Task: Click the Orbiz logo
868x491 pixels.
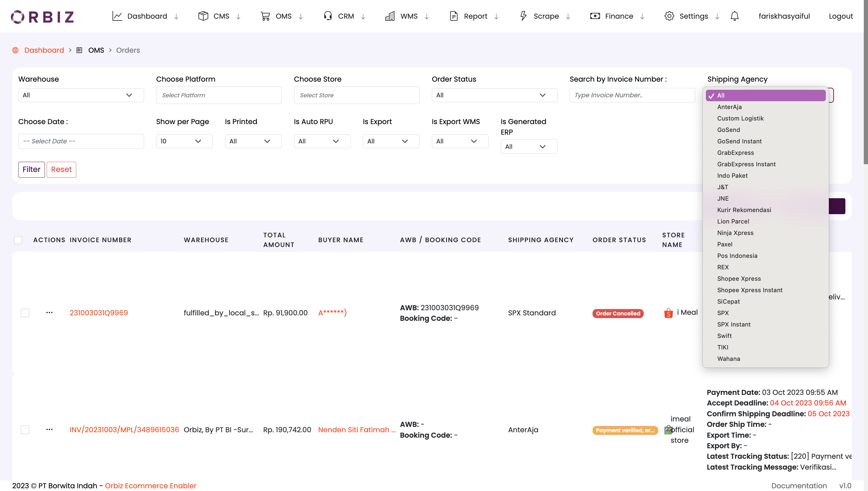Action: pos(42,17)
